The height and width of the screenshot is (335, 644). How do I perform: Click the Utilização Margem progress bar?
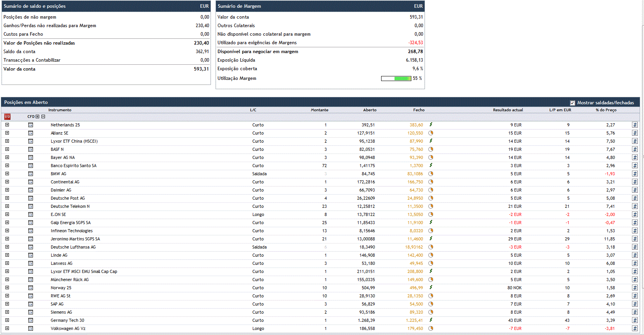pos(396,78)
